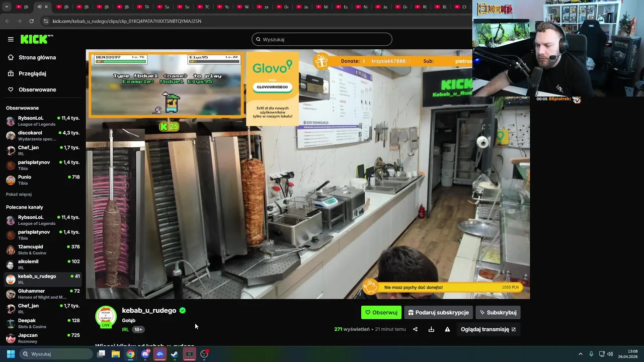Image resolution: width=644 pixels, height=362 pixels.
Task: Click the 18+ tag badge
Action: coord(138,329)
